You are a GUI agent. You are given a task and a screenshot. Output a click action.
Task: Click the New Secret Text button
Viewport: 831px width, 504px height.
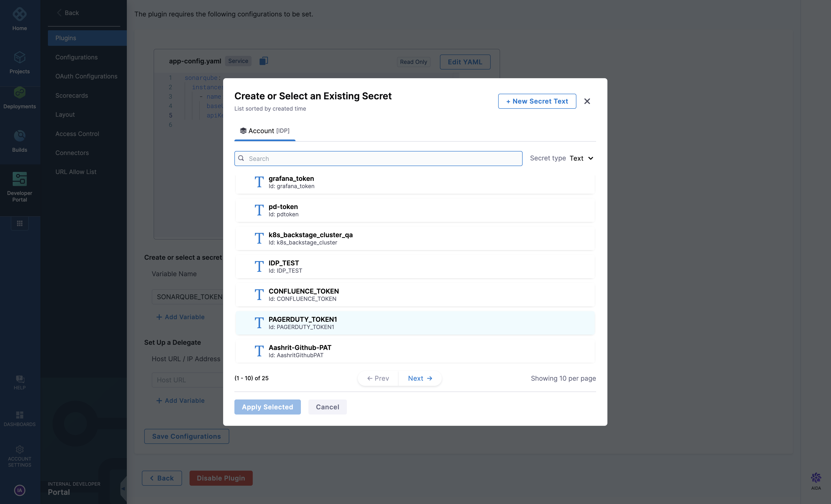(x=537, y=101)
